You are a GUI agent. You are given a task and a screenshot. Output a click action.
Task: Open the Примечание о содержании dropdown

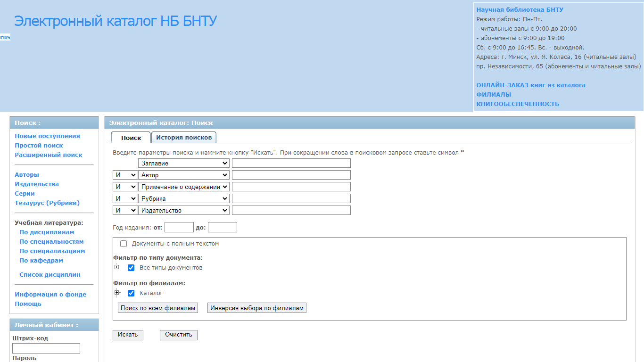click(x=184, y=187)
